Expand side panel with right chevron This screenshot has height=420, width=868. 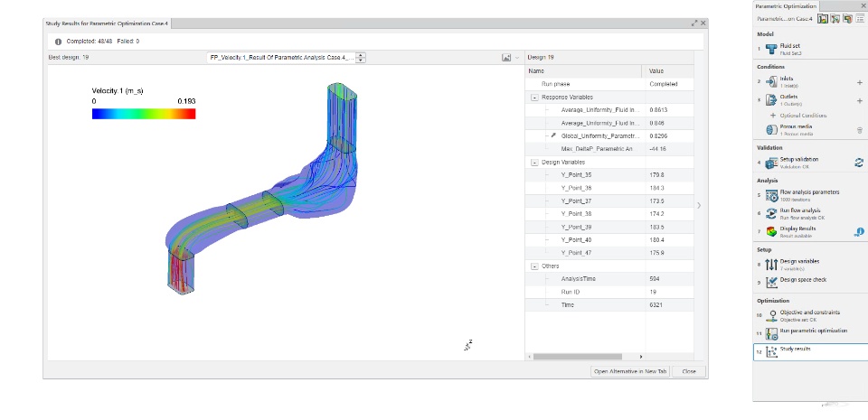click(x=699, y=206)
